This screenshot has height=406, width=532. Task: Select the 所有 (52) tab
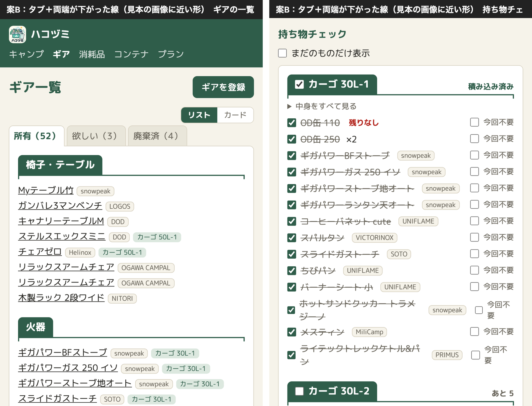36,136
